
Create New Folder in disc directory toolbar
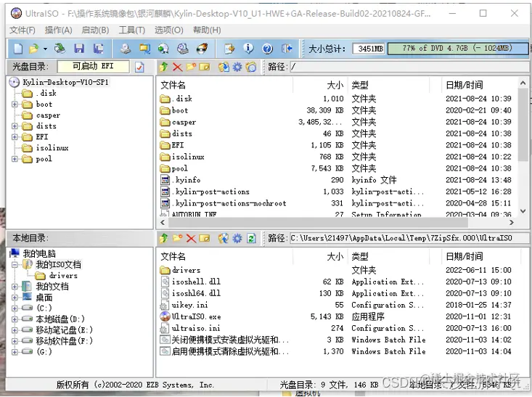coord(191,67)
